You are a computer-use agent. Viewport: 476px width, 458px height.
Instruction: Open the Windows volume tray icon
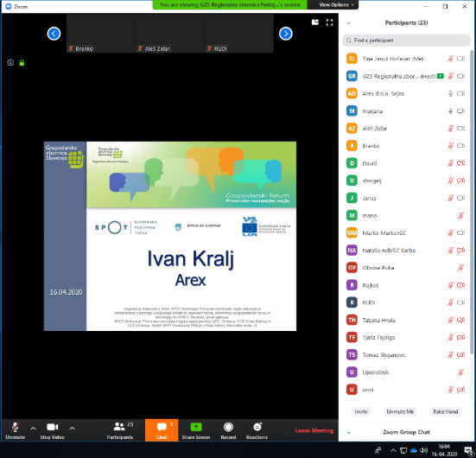click(424, 450)
